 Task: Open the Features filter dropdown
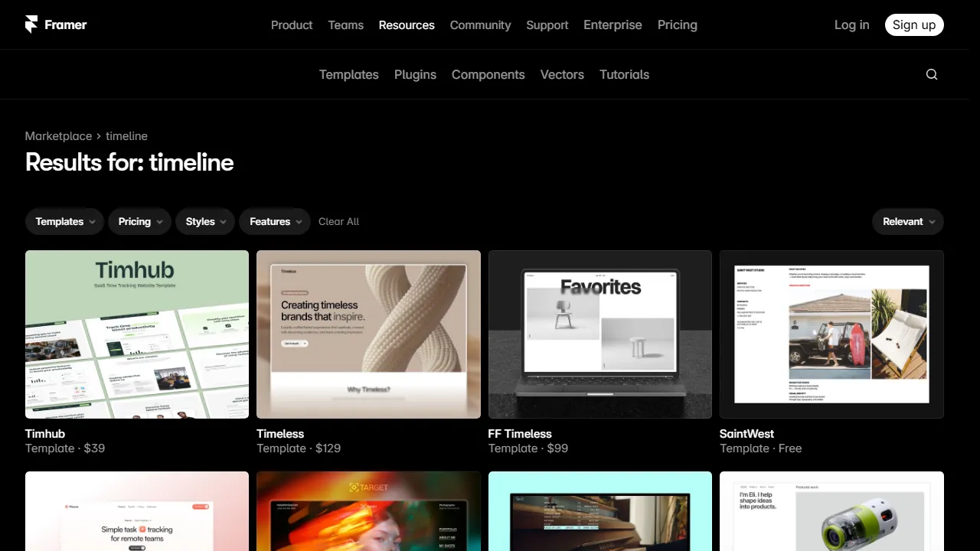click(274, 221)
